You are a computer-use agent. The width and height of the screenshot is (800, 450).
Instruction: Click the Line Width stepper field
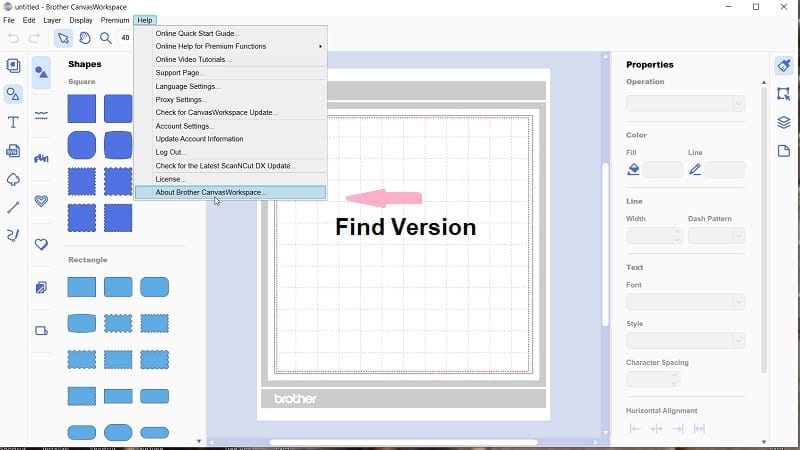point(654,236)
